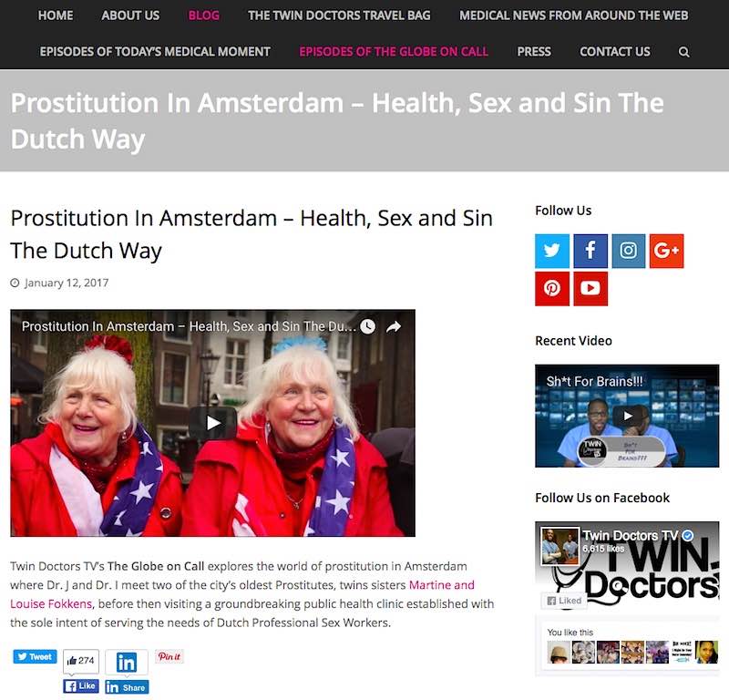Screen dimensions: 729x700
Task: Open the Pinterest follow icon
Action: point(552,288)
